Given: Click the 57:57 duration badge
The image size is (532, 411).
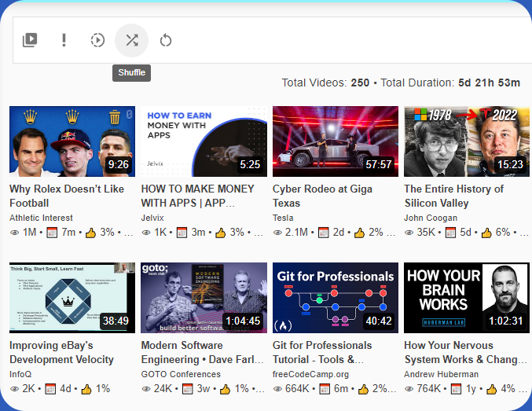Looking at the screenshot, I should coord(379,164).
